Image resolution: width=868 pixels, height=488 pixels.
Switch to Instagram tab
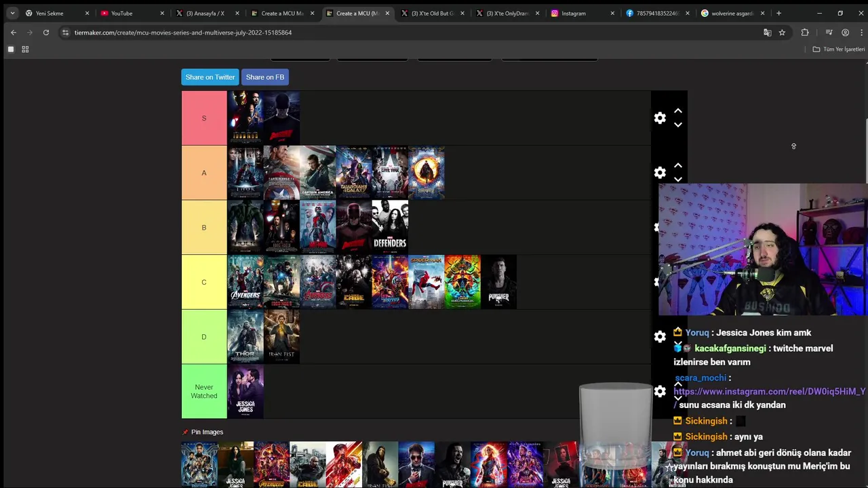pos(583,13)
